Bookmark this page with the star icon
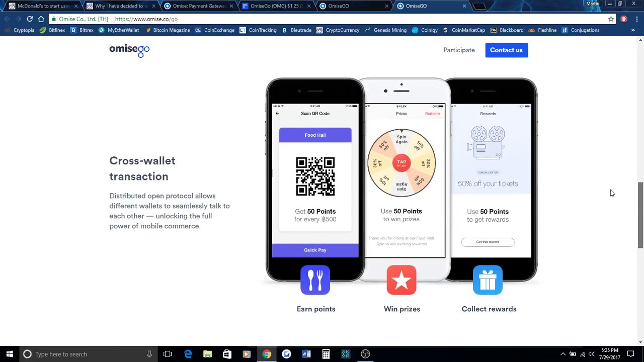 [611, 19]
